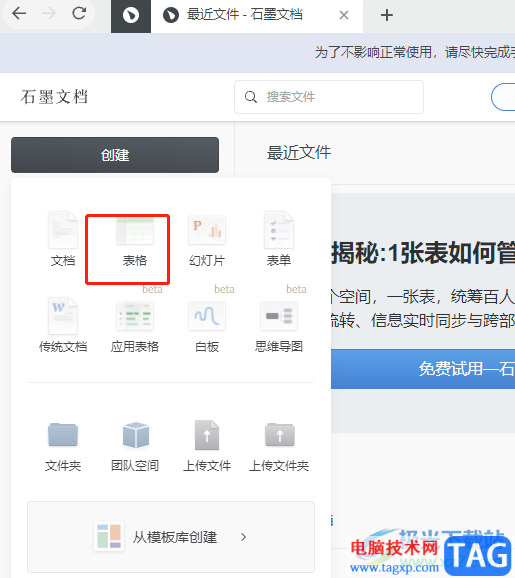Create a new 思维导图 mind map
This screenshot has height=578, width=515.
279,326
